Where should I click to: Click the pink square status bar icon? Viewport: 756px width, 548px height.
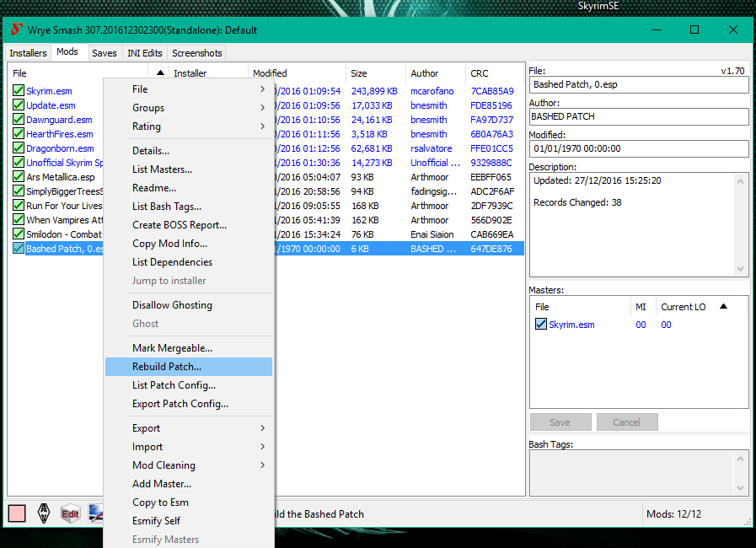(17, 513)
